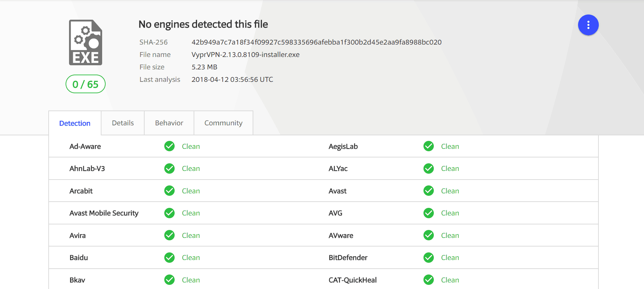Click the green checkmark for AVG

[x=429, y=213]
